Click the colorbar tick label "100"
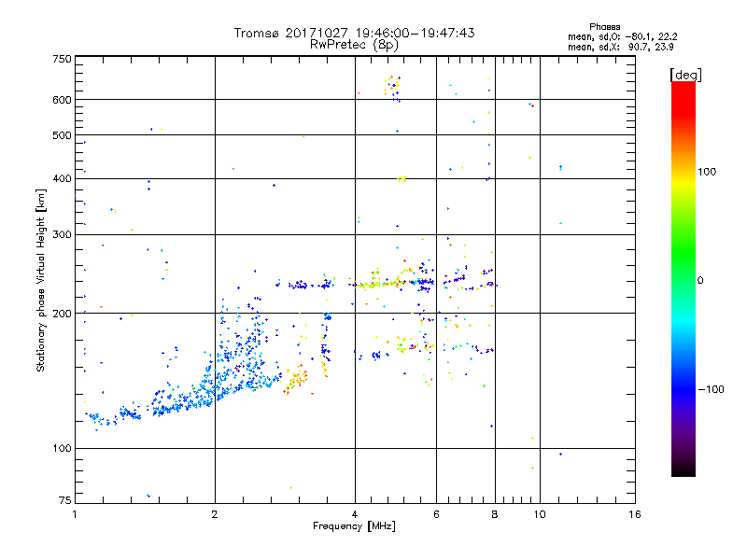This screenshot has width=747, height=560. [x=707, y=172]
